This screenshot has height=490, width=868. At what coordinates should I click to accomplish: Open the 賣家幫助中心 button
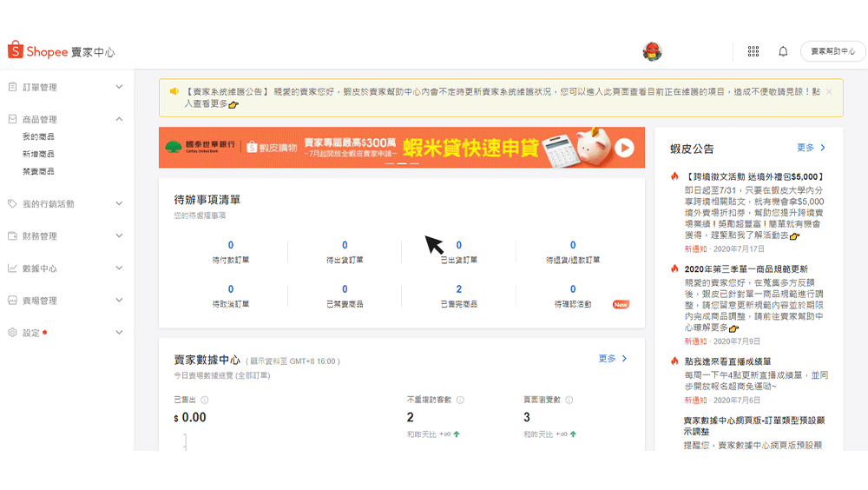[x=832, y=51]
